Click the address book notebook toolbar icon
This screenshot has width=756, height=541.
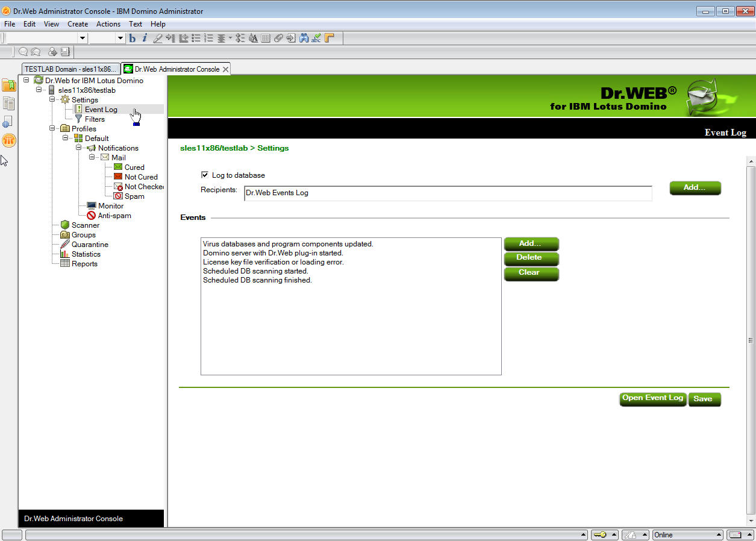(x=65, y=52)
